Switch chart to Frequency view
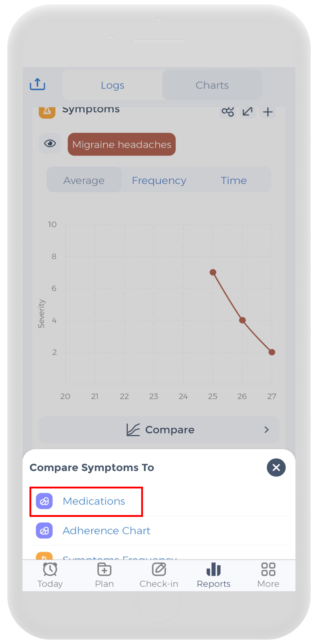This screenshot has width=318, height=644. tap(159, 180)
